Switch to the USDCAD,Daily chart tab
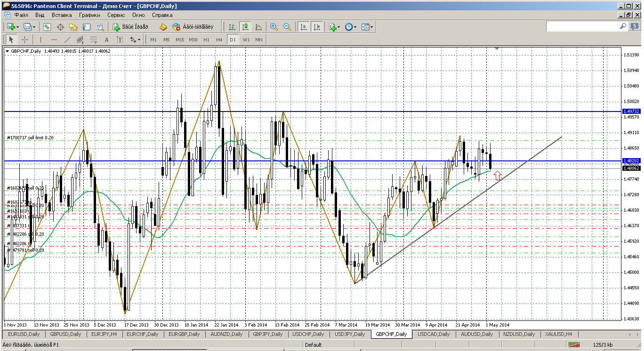 click(x=434, y=334)
